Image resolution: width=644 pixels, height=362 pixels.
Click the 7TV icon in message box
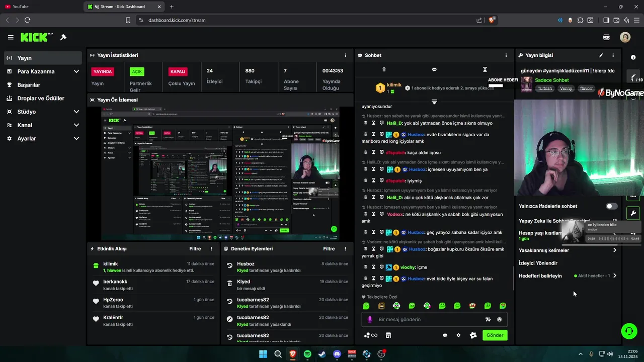(x=488, y=319)
